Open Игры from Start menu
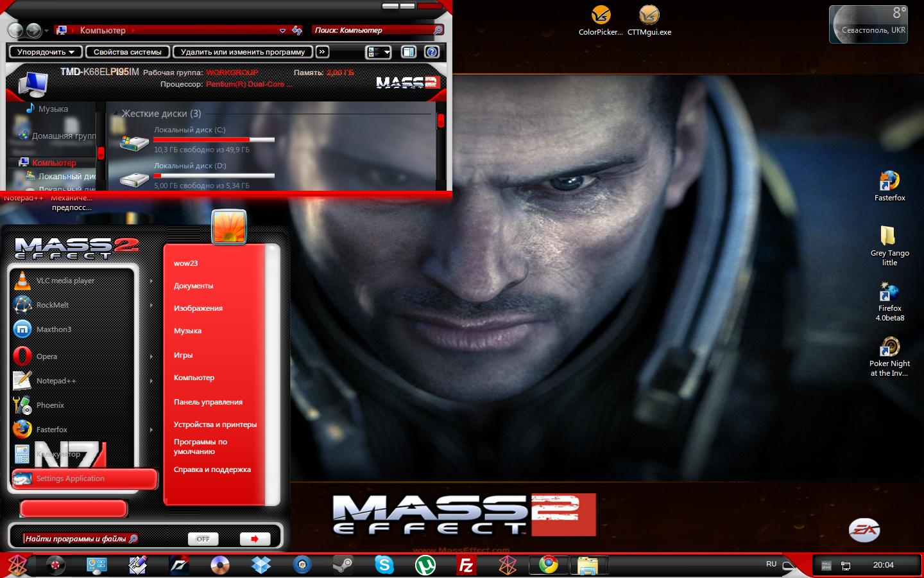This screenshot has height=578, width=924. coord(183,355)
